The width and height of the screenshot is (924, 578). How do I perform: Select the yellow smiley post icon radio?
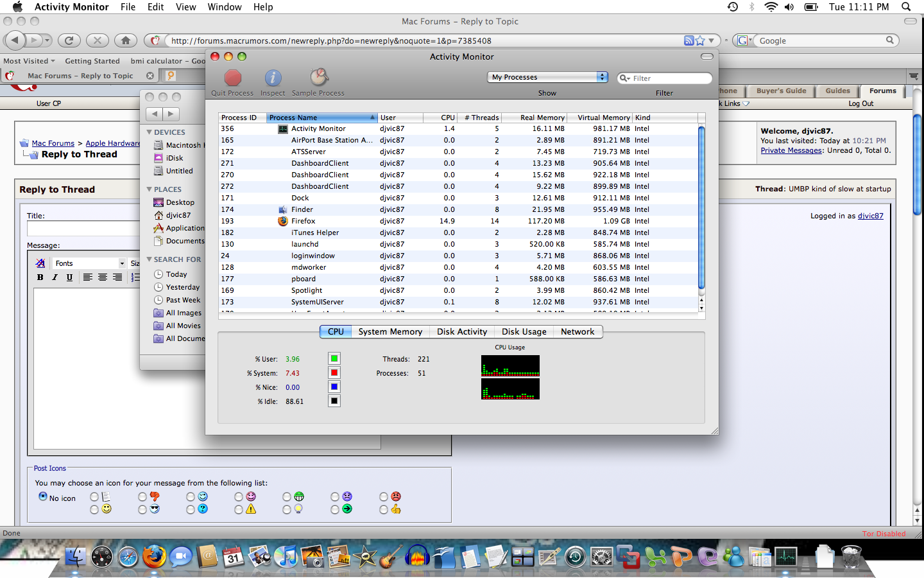(x=94, y=509)
